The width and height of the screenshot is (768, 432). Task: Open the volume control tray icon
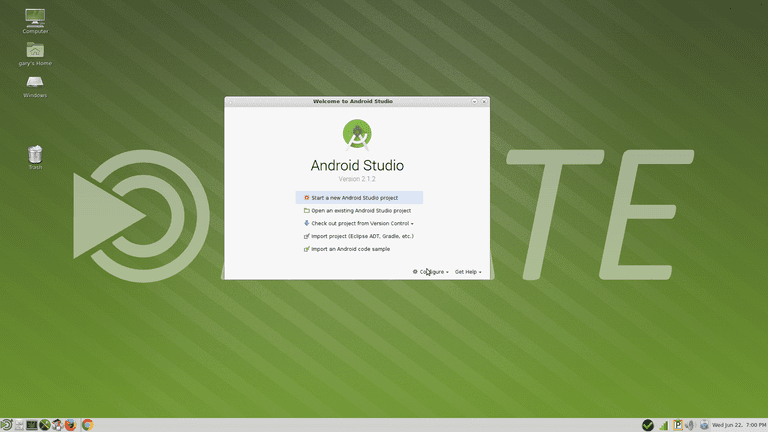coord(690,425)
